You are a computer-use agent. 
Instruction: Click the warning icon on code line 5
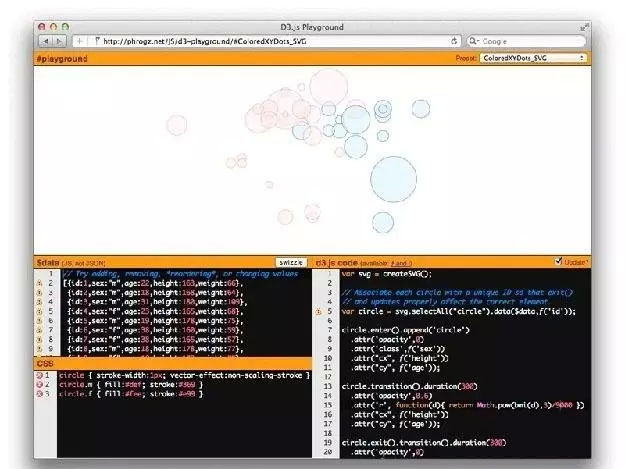pos(318,312)
